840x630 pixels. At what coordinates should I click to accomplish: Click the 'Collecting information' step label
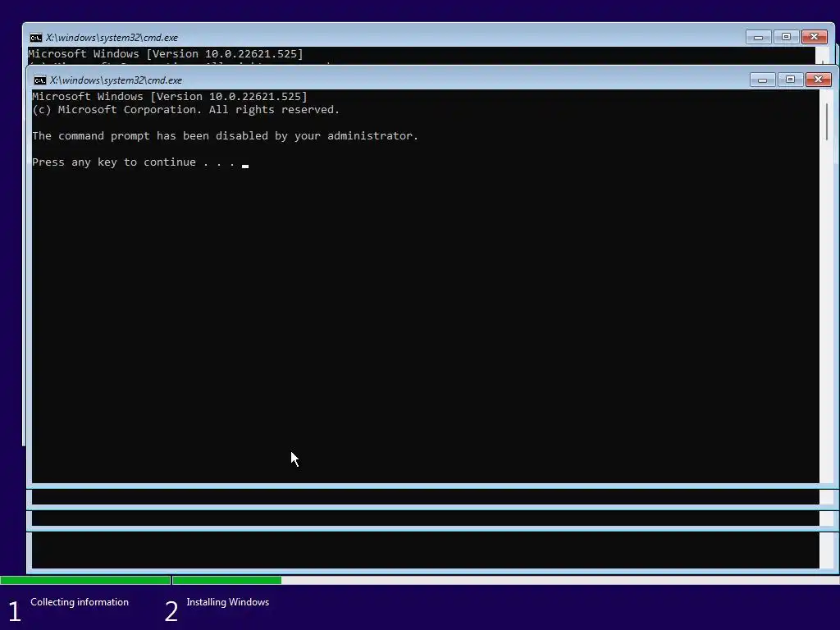[x=80, y=602]
